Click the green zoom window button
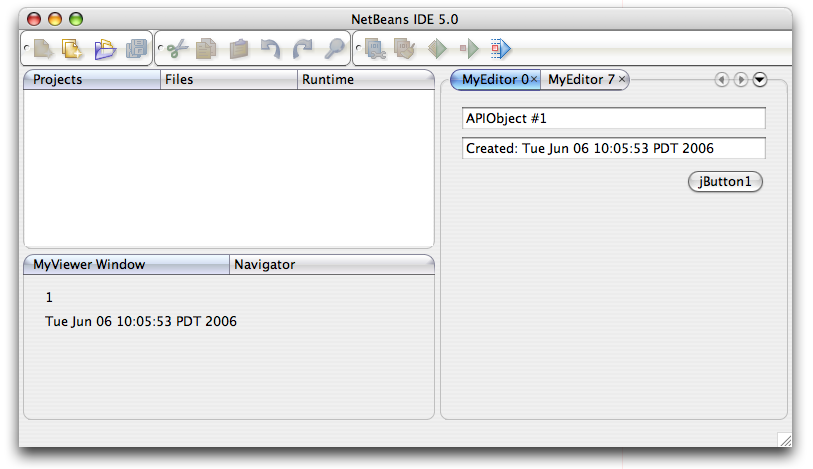813x469 pixels. click(x=76, y=20)
